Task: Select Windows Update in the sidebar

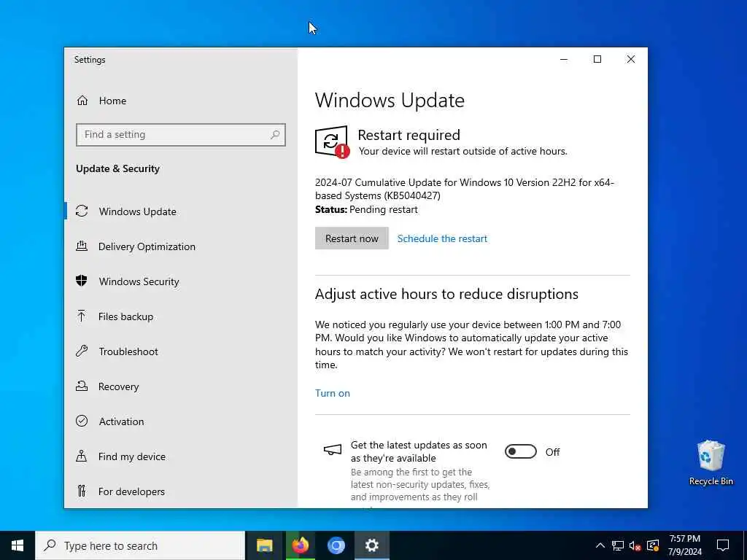Action: click(x=181, y=211)
